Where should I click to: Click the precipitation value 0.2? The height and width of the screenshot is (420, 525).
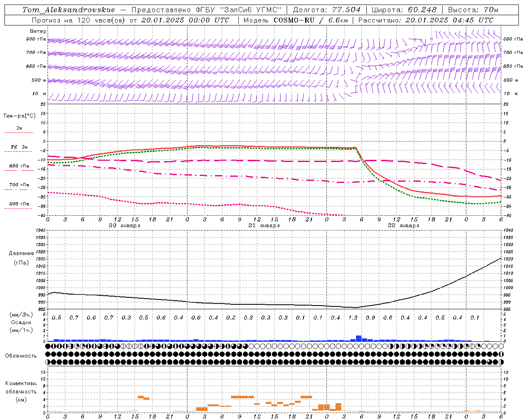(x=231, y=317)
